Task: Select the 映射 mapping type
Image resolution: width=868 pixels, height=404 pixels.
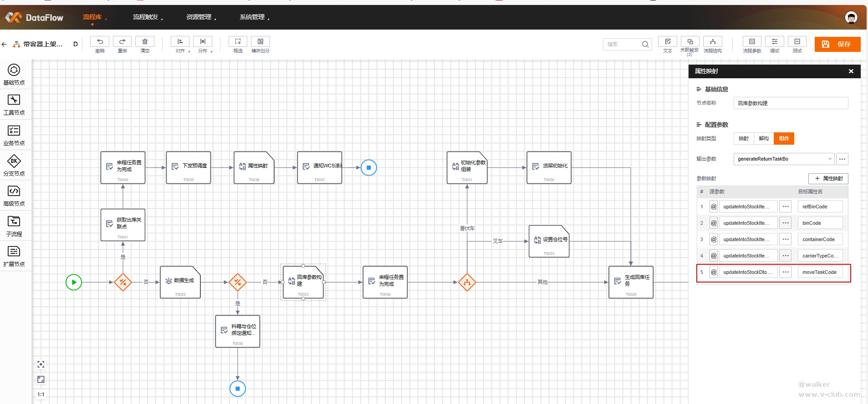Action: [x=744, y=138]
